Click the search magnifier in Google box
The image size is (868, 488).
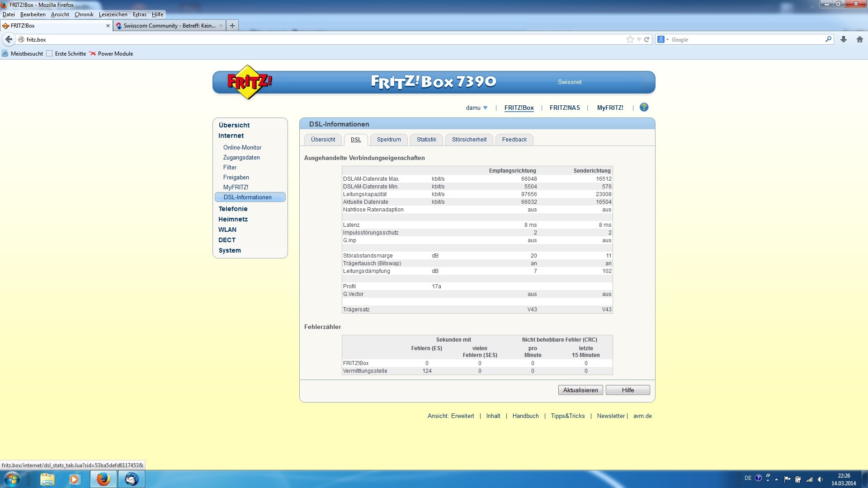coord(828,39)
